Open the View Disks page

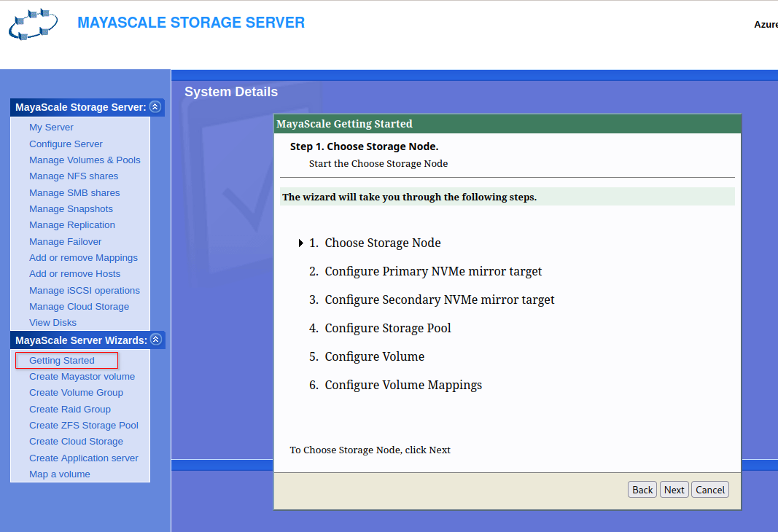[52, 323]
